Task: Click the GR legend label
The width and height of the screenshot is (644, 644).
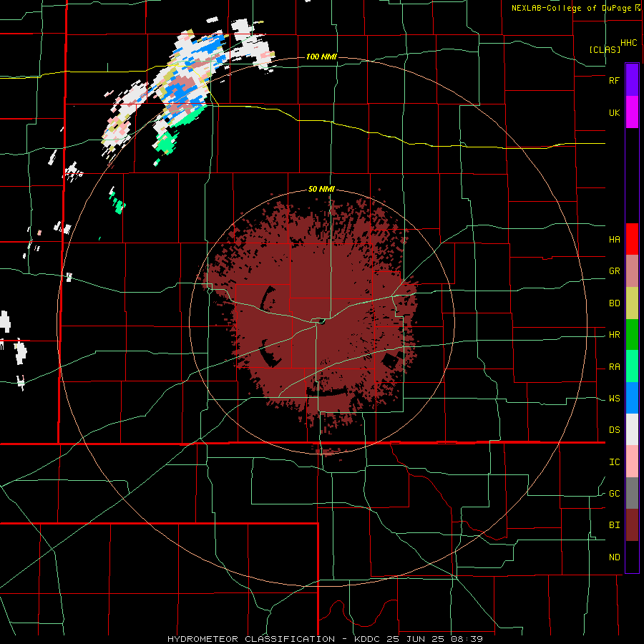Action: coord(614,271)
